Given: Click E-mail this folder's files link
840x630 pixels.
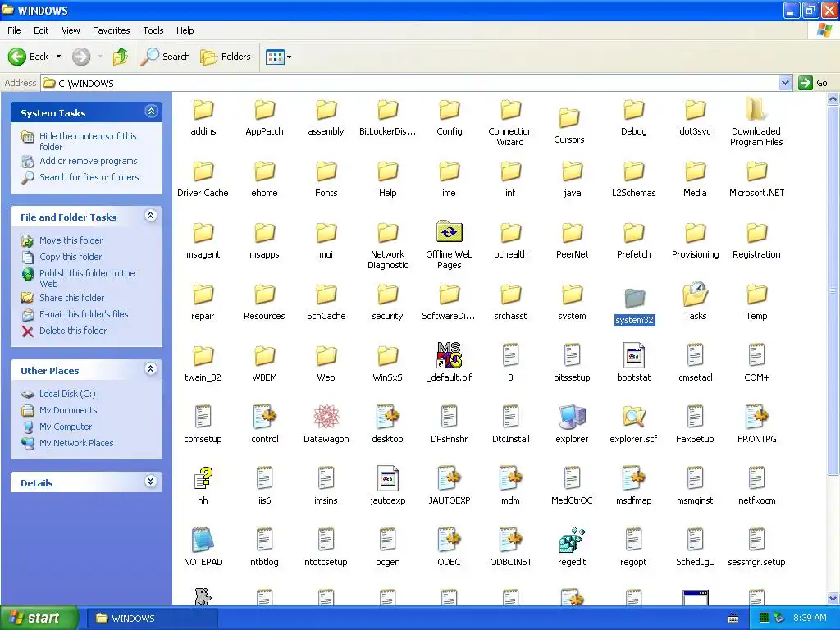Looking at the screenshot, I should (x=84, y=314).
